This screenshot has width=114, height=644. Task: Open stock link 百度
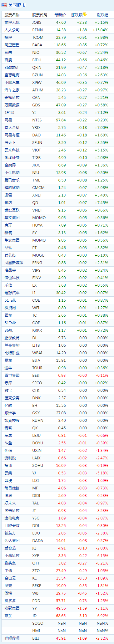pos(8,60)
